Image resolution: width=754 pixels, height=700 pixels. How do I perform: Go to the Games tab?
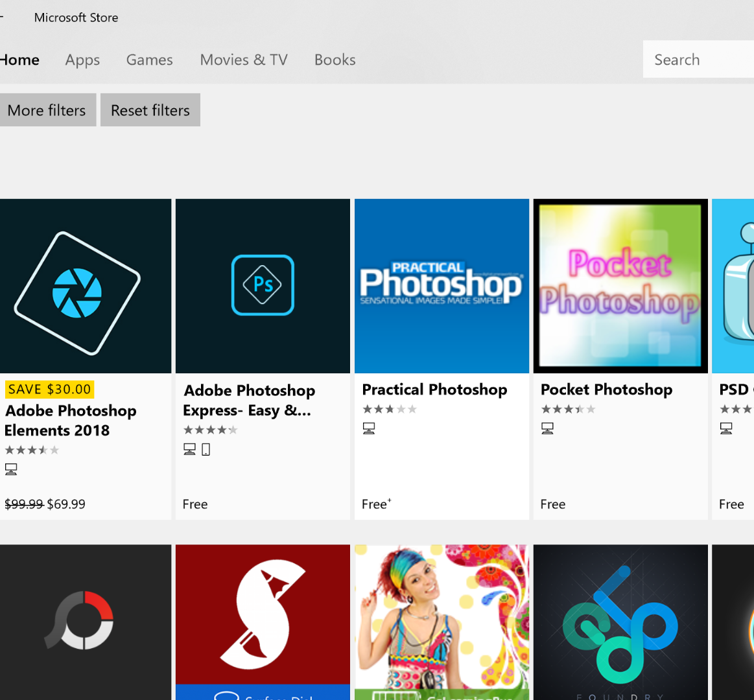[x=150, y=60]
